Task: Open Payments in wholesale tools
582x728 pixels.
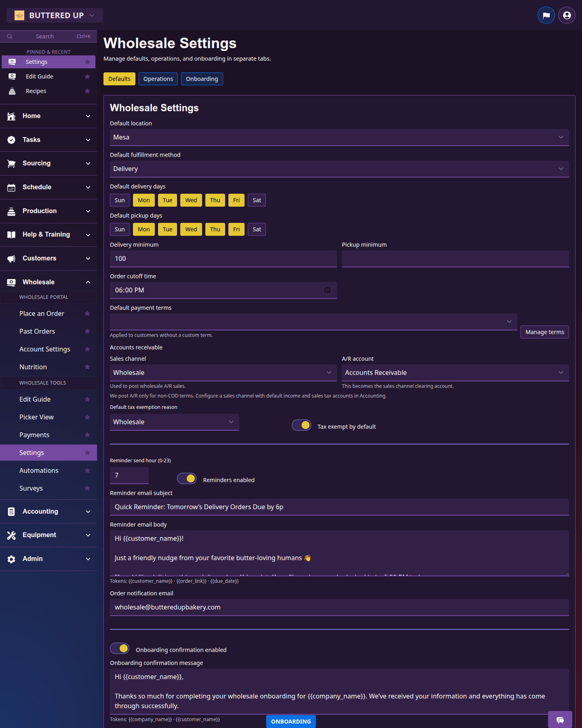Action: [34, 435]
